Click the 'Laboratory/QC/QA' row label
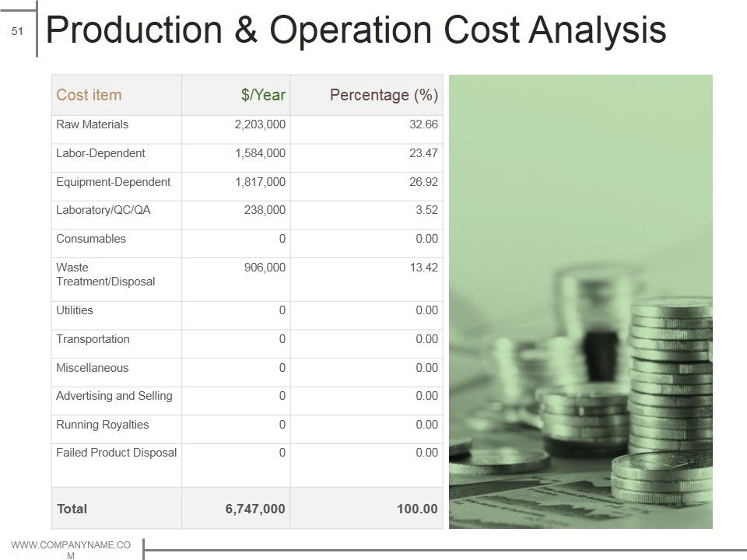747x560 pixels. [x=103, y=210]
